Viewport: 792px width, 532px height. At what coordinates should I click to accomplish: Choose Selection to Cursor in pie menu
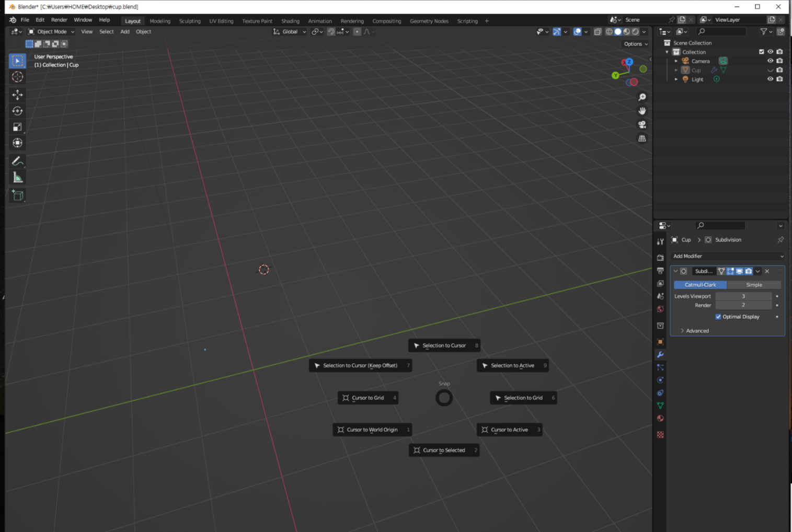tap(444, 345)
